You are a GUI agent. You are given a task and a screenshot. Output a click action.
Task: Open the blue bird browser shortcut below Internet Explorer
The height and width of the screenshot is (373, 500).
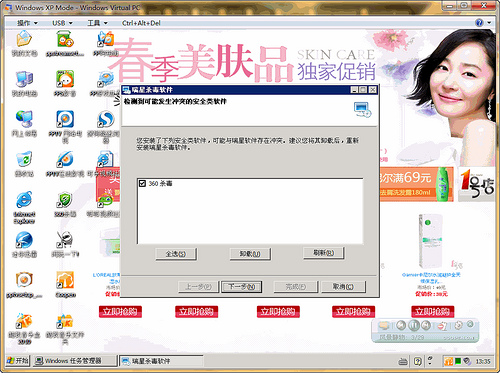pos(24,240)
